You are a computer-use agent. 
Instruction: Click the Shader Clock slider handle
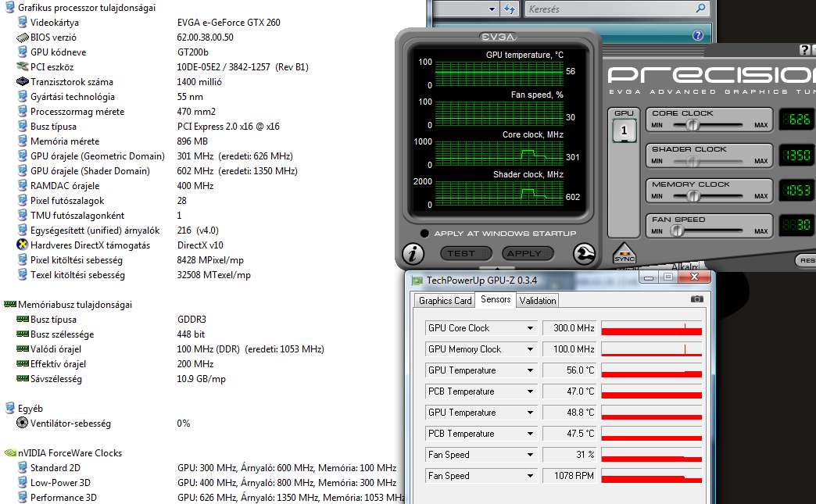[x=693, y=161]
